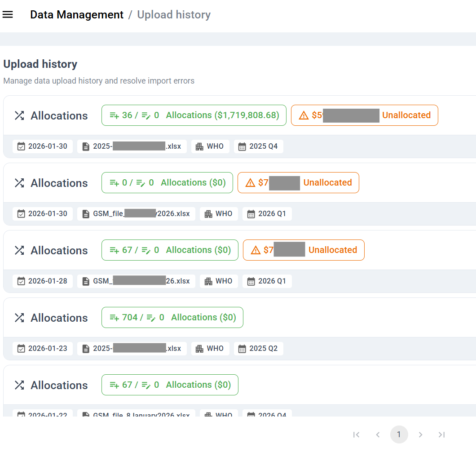The height and width of the screenshot is (452, 476).
Task: Click the calendar icon beside 2025 Q4
Action: [242, 146]
